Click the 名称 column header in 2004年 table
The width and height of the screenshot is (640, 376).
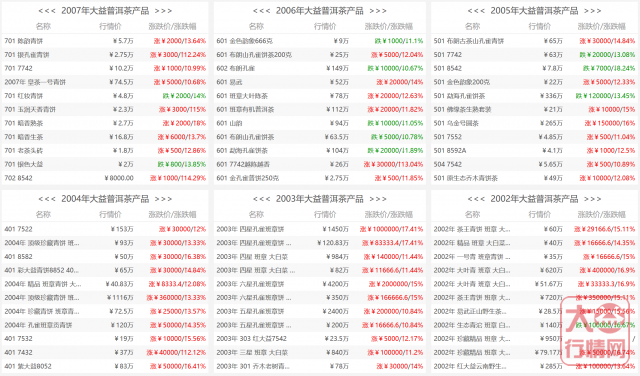click(43, 215)
